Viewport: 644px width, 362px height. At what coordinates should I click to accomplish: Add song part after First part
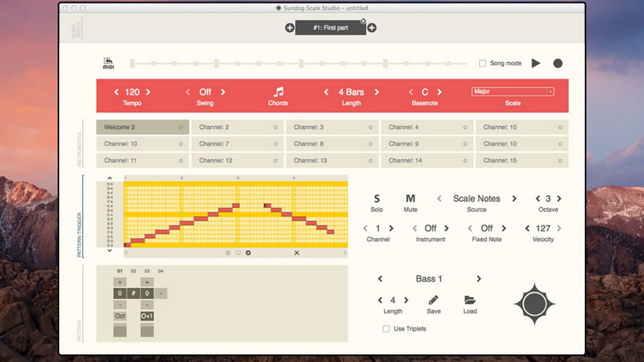click(372, 28)
